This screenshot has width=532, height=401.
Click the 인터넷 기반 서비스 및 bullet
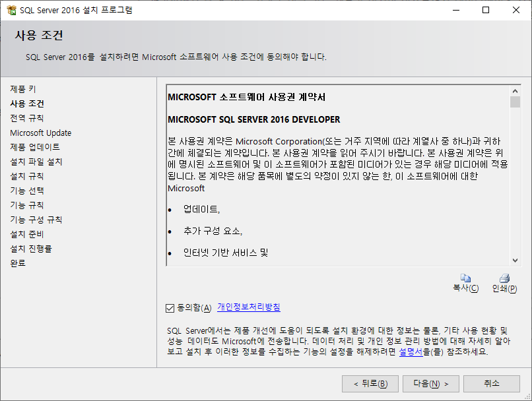point(226,253)
